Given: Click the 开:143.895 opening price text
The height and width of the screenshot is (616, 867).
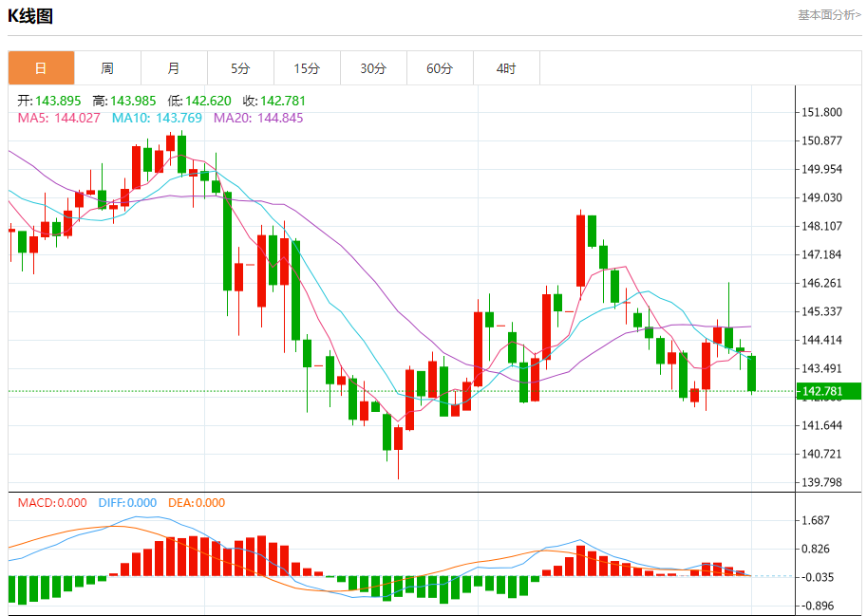Looking at the screenshot, I should coord(48,101).
